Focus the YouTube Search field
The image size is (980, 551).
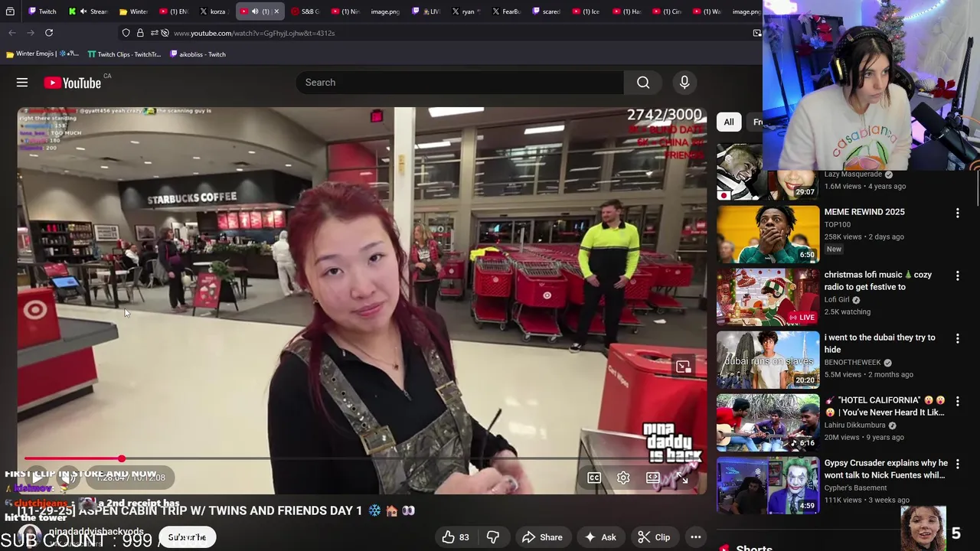pyautogui.click(x=459, y=83)
